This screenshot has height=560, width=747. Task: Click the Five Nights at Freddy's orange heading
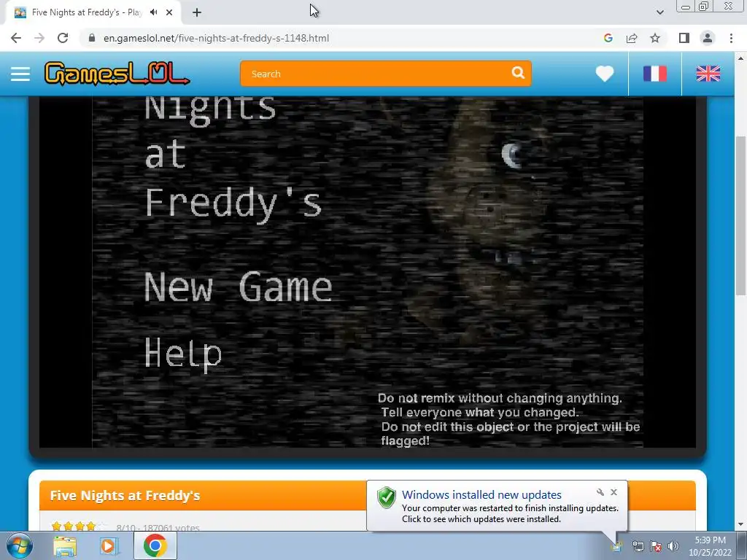click(x=125, y=496)
